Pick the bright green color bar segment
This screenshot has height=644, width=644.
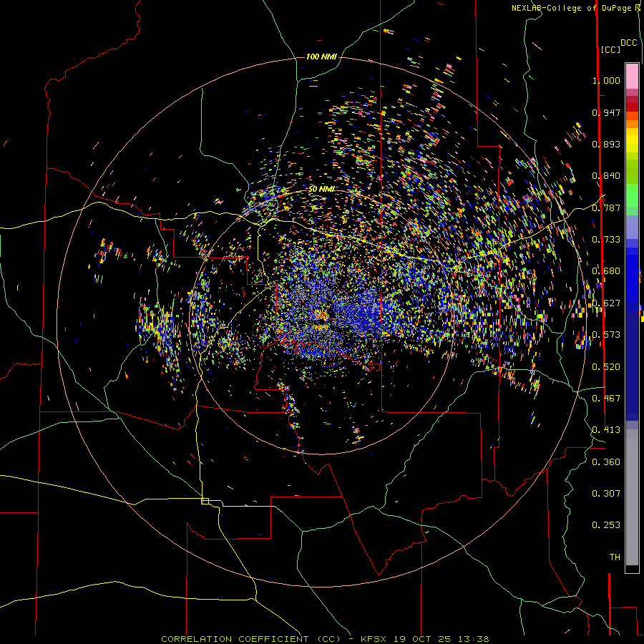[632, 195]
